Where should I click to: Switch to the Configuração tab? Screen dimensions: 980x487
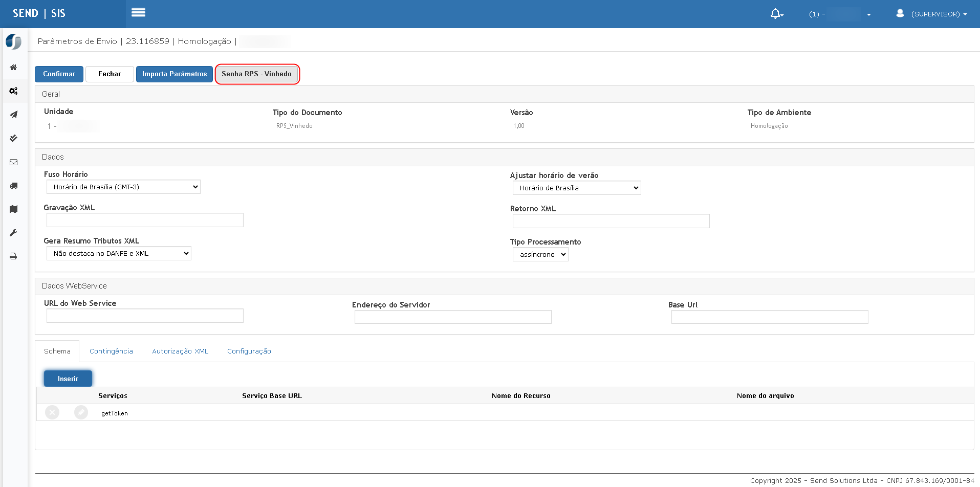point(249,351)
